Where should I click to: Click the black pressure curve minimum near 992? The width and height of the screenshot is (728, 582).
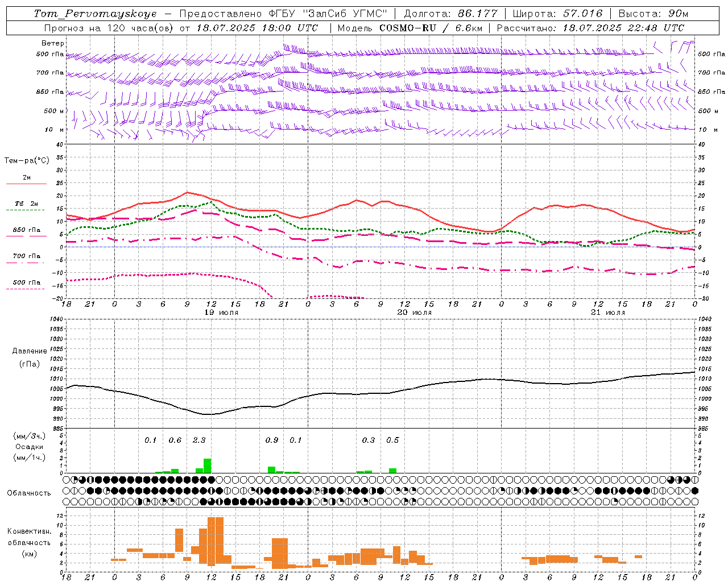pyautogui.click(x=209, y=414)
